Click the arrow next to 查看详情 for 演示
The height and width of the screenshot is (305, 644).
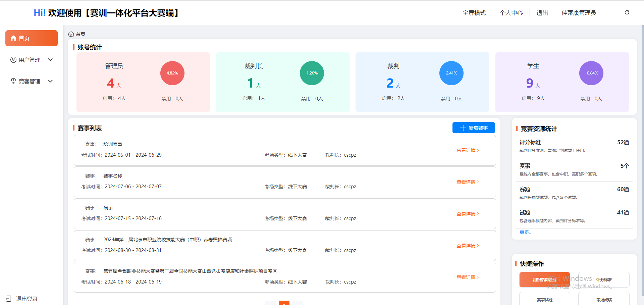[x=478, y=214]
